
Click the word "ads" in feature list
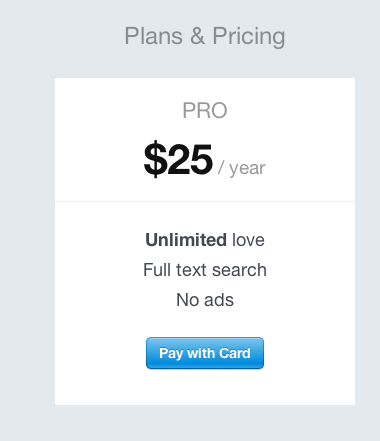coord(219,300)
